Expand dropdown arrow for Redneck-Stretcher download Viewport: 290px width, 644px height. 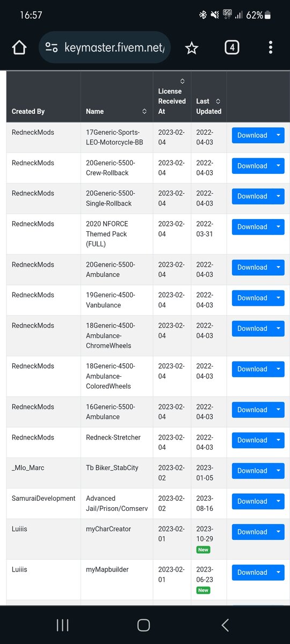[x=278, y=440]
